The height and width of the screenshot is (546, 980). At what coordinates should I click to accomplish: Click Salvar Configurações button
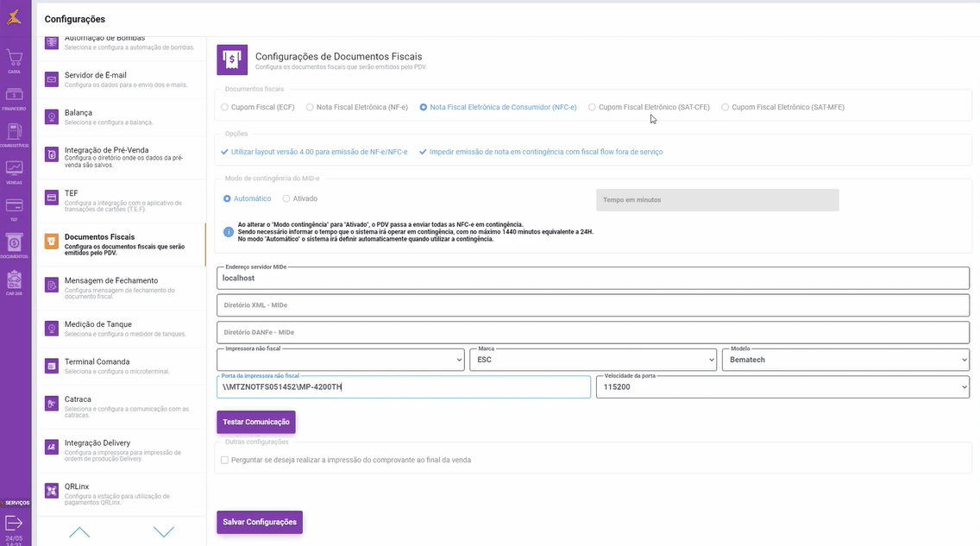(259, 522)
